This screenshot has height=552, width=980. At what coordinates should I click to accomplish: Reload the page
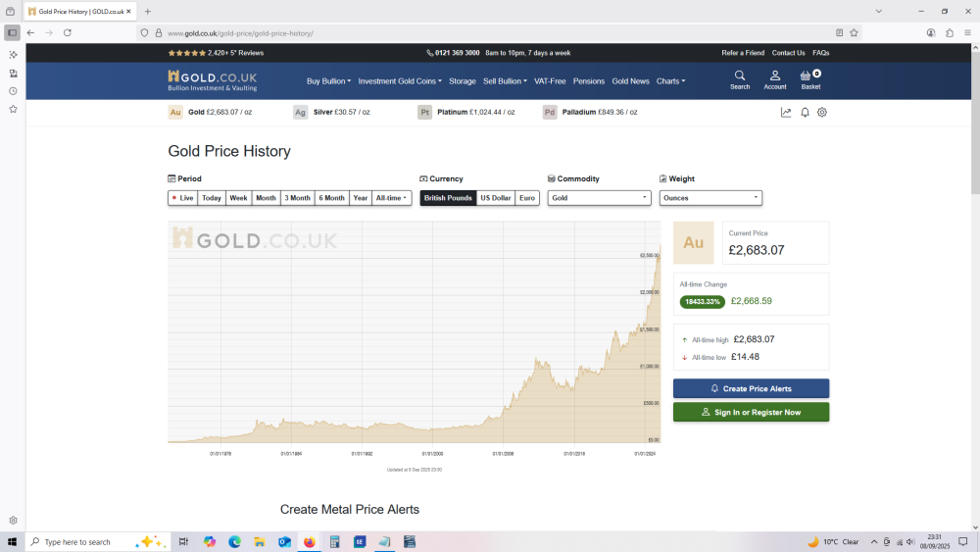coord(68,32)
